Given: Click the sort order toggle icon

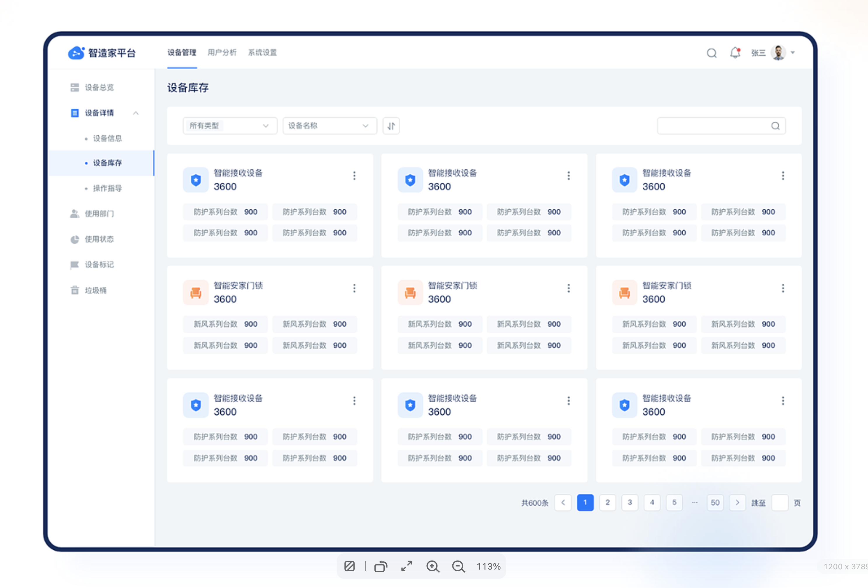Looking at the screenshot, I should [x=391, y=126].
